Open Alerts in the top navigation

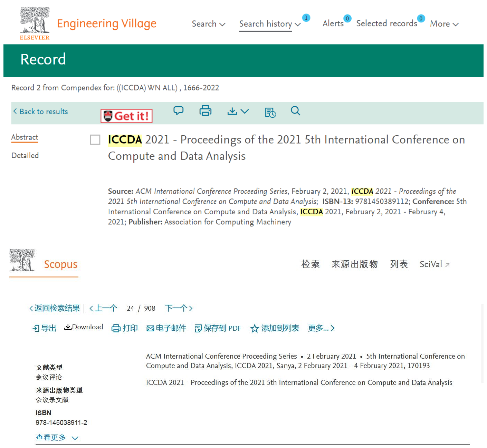(333, 23)
